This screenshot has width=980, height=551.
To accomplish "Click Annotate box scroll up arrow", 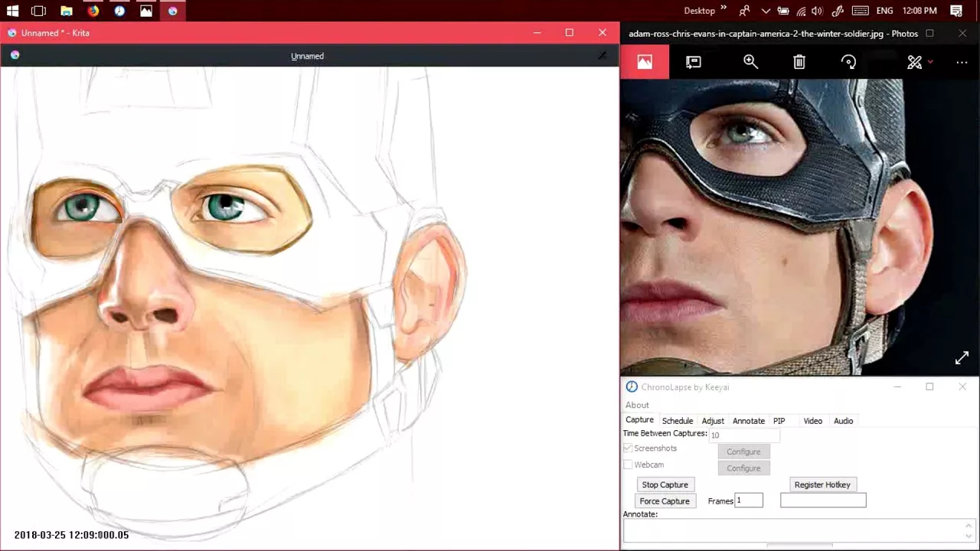I will (x=969, y=525).
